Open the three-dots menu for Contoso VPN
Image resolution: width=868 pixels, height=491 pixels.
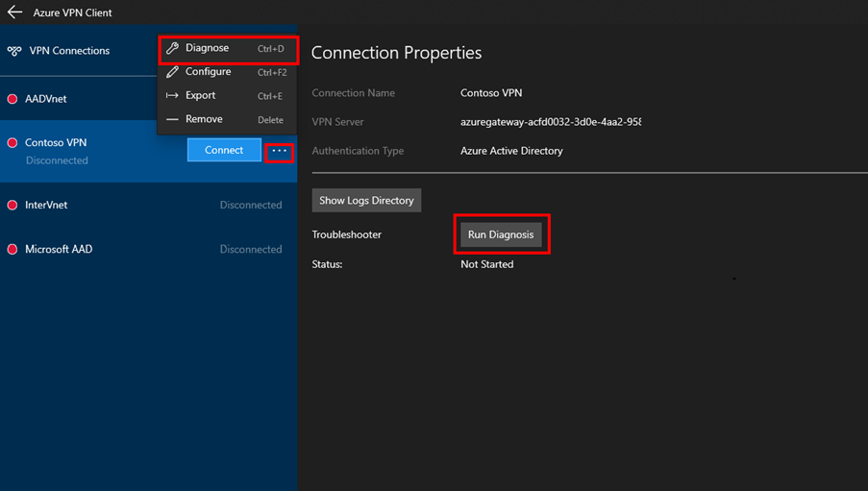(279, 151)
